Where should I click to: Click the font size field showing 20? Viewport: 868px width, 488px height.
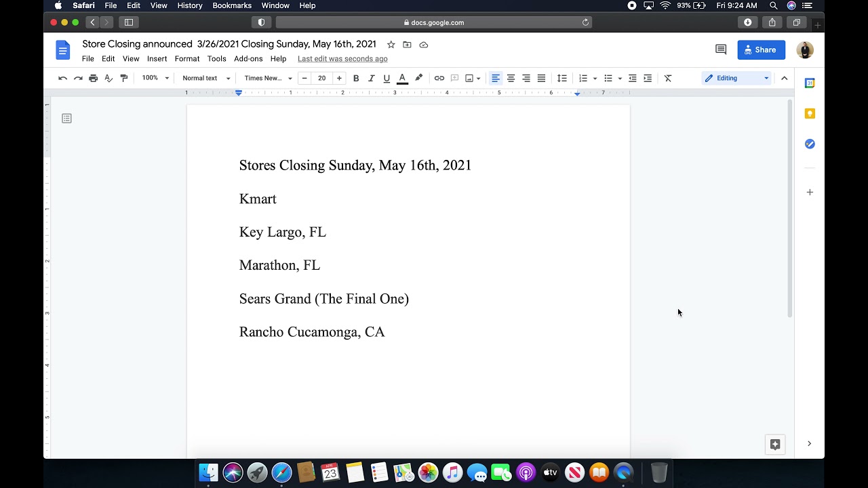pyautogui.click(x=321, y=78)
